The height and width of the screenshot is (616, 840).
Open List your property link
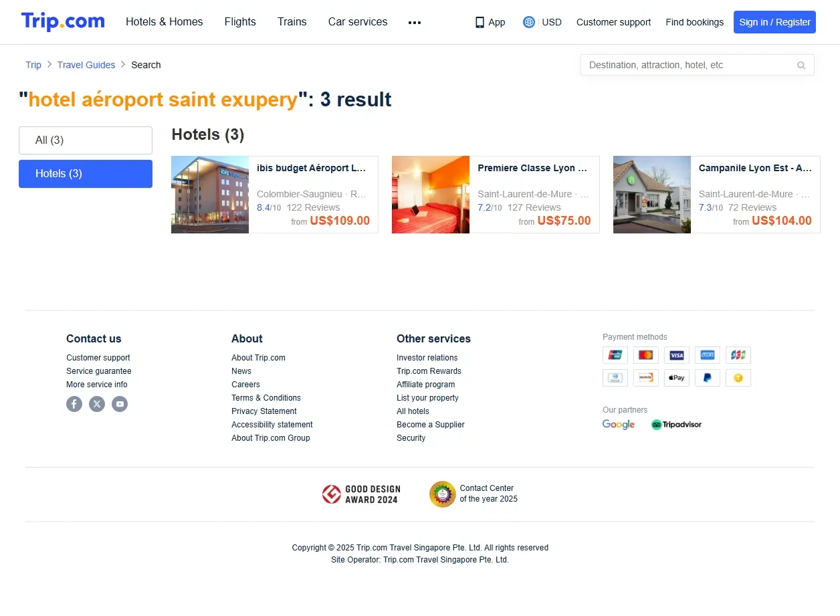427,398
